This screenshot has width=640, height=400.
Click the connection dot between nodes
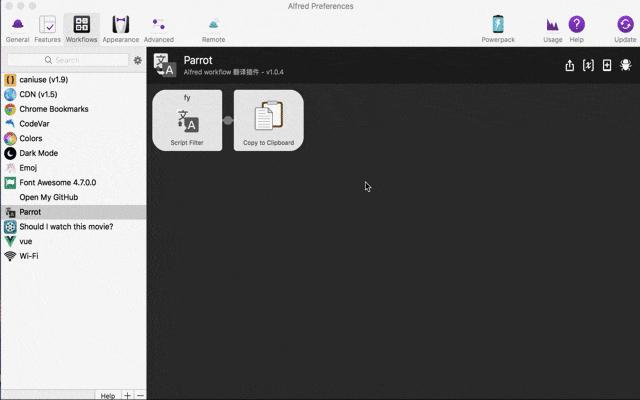point(228,120)
